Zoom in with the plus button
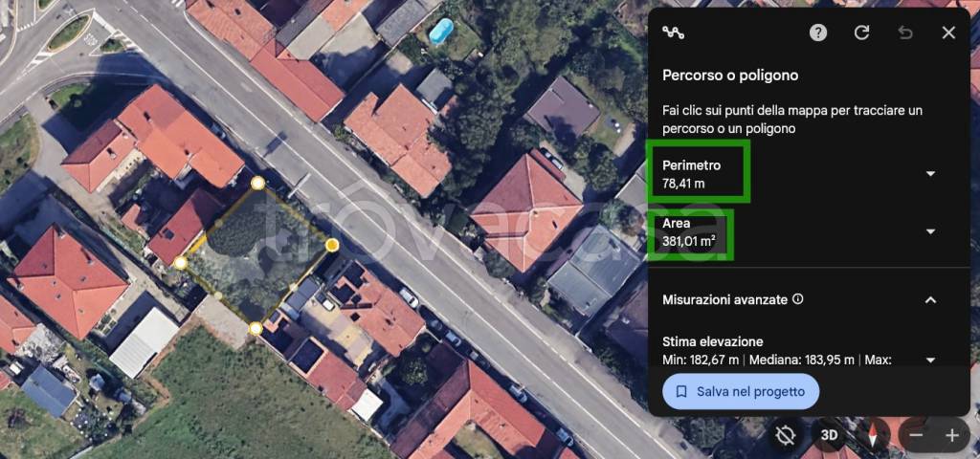The height and width of the screenshot is (459, 980). 952,435
